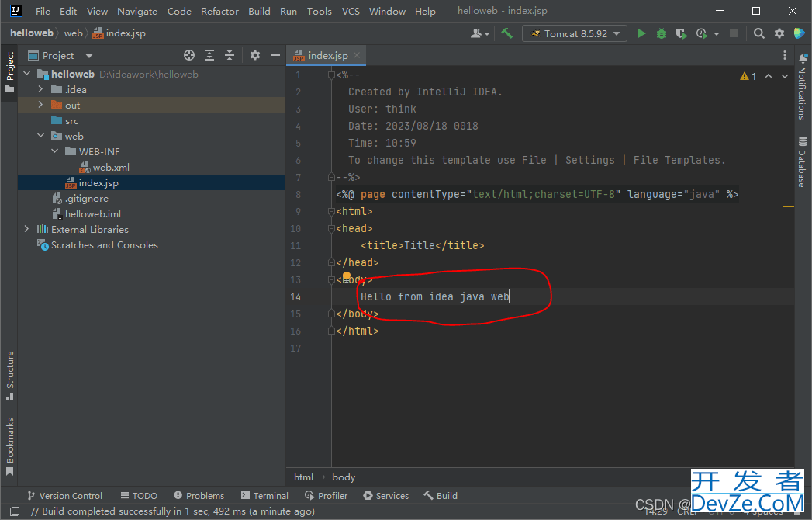Open Project panel options gear

point(255,55)
